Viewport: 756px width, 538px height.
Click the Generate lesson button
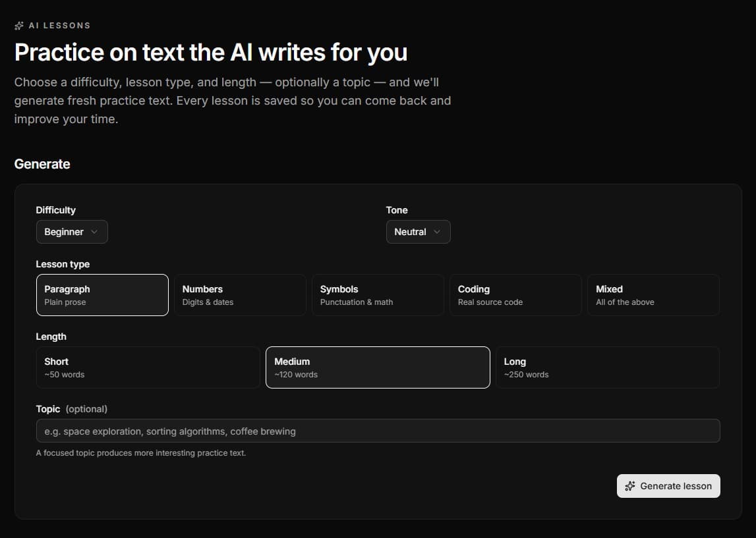[x=668, y=486]
